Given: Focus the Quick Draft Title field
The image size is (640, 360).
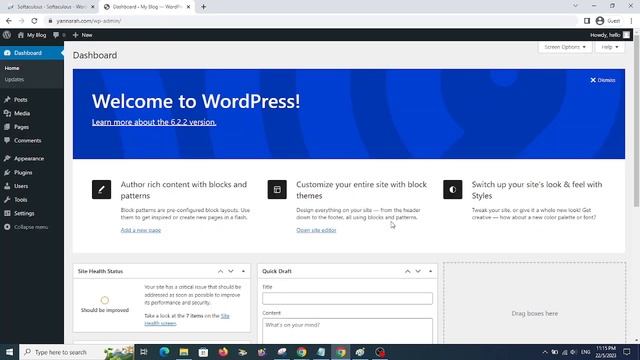Looking at the screenshot, I should [x=347, y=298].
